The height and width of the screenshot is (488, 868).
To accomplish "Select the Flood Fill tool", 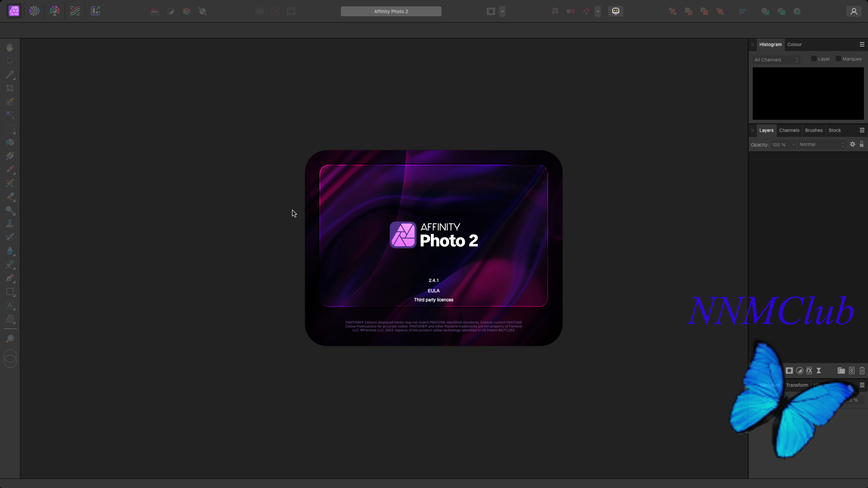I will pos(10,142).
